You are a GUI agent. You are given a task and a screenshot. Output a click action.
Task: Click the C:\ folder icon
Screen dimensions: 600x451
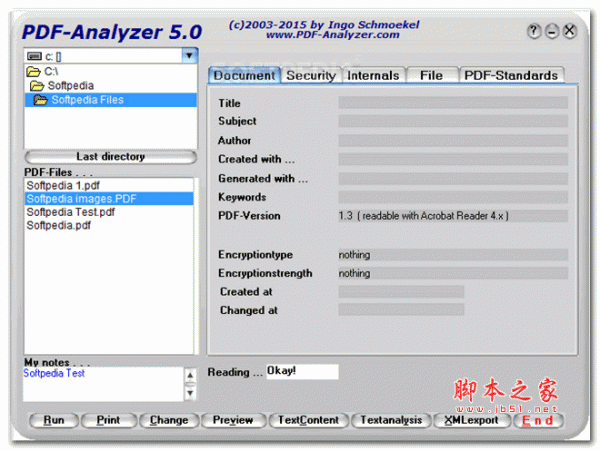33,71
